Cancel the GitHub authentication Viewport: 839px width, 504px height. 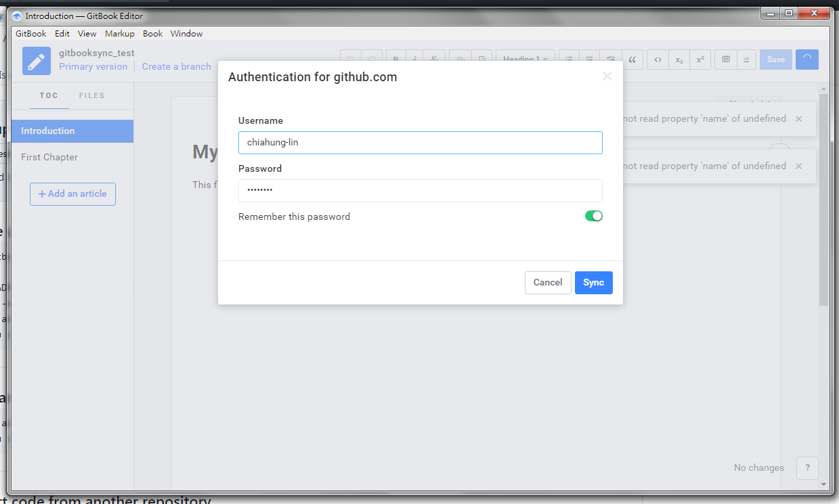547,283
